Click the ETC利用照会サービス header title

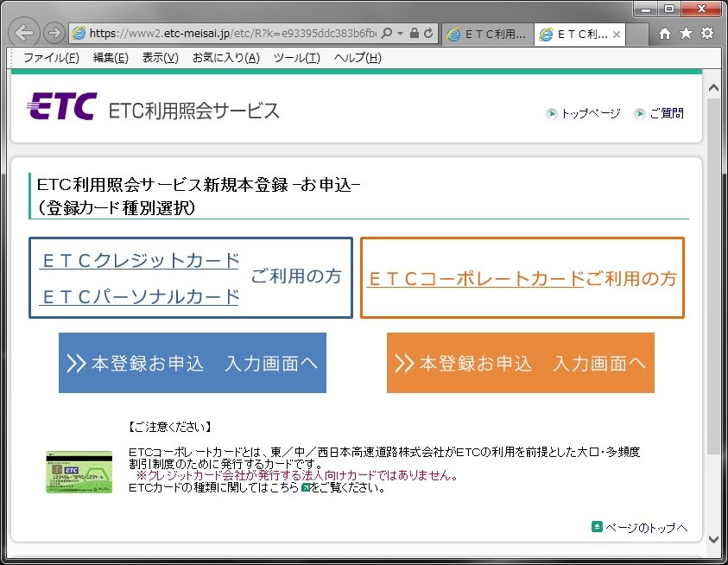(x=193, y=111)
